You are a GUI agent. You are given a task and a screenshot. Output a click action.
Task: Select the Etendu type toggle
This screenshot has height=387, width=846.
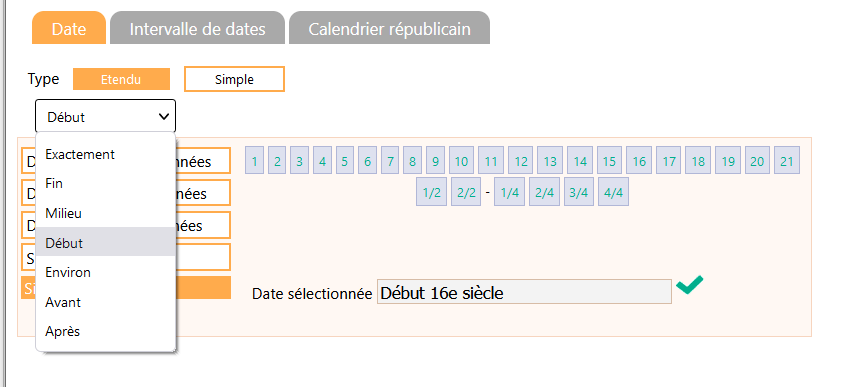click(121, 79)
